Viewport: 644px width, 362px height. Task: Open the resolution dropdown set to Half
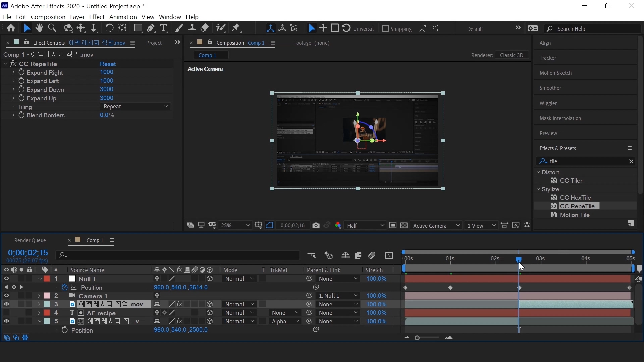coord(365,225)
